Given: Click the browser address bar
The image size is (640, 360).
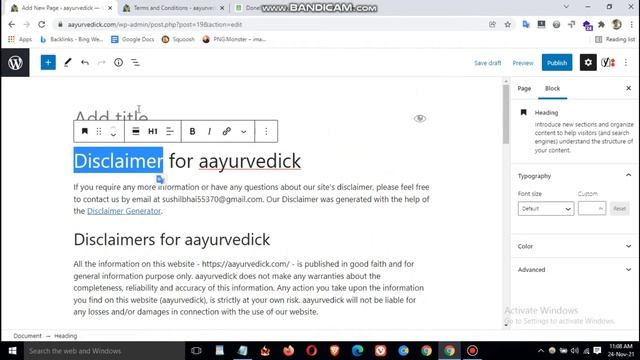Looking at the screenshot, I should pos(269,24).
